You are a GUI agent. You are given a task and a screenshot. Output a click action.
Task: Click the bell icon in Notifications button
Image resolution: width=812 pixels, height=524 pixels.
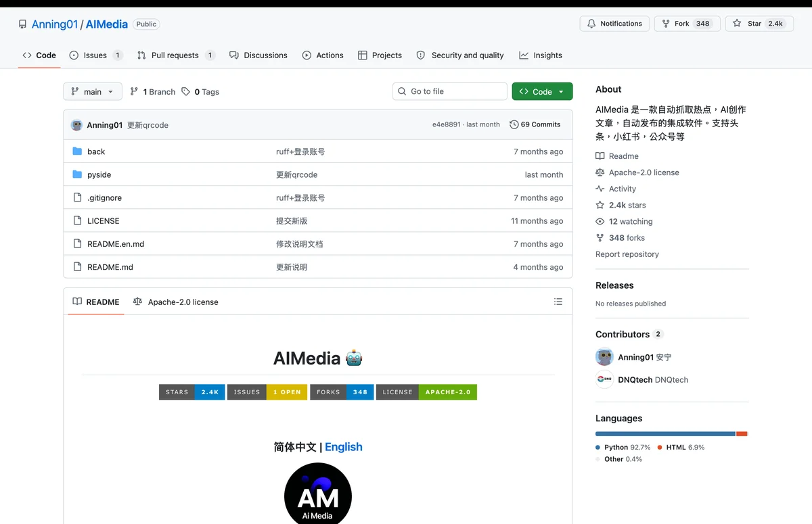click(x=591, y=24)
